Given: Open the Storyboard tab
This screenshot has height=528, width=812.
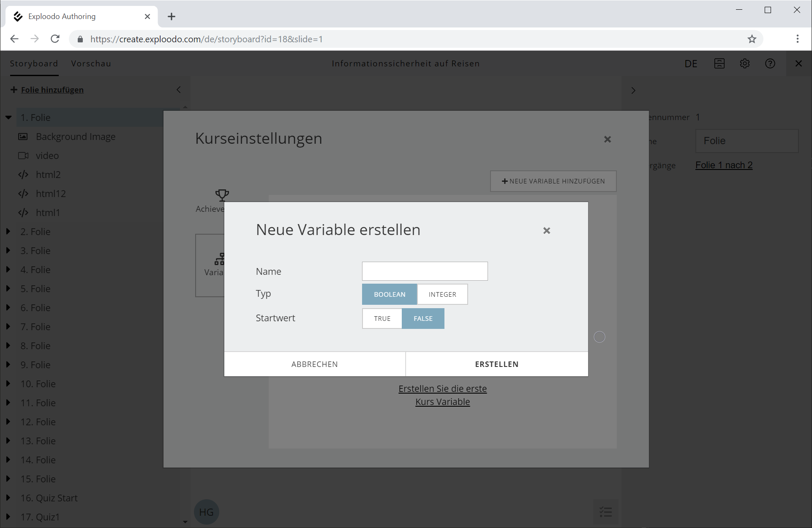Looking at the screenshot, I should click(34, 63).
